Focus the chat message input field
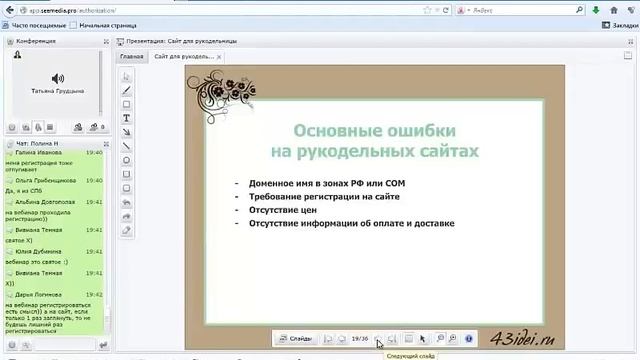This screenshot has width=640, height=360. (64, 345)
